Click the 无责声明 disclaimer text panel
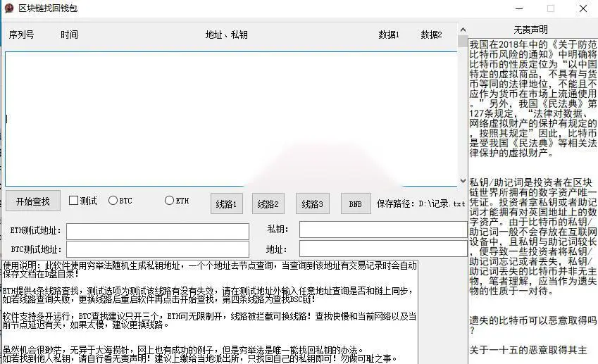The image size is (598, 364). (x=533, y=201)
